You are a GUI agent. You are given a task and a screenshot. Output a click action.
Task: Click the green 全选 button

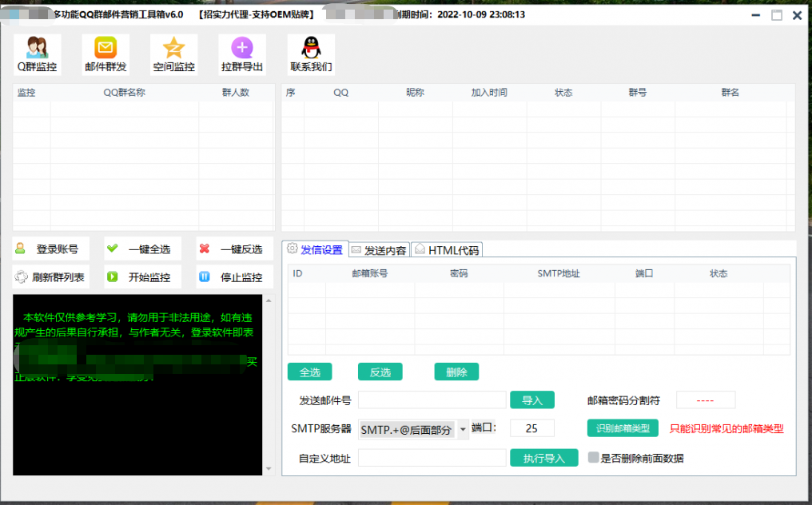(x=309, y=372)
